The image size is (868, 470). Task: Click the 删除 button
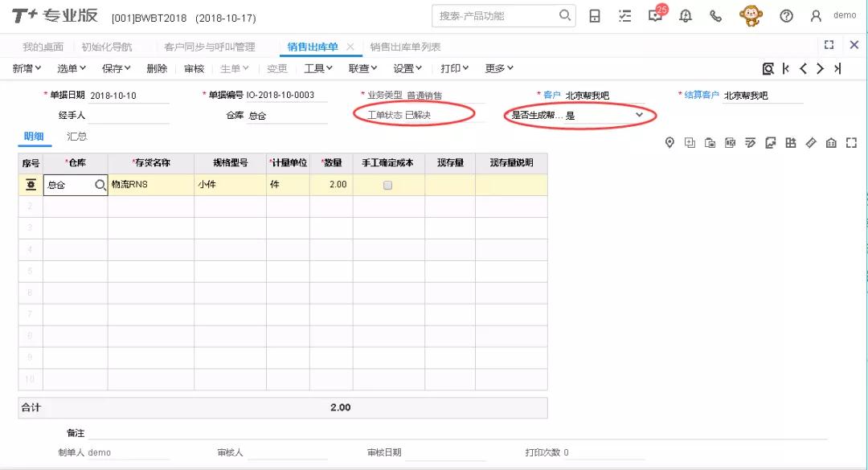tap(157, 68)
